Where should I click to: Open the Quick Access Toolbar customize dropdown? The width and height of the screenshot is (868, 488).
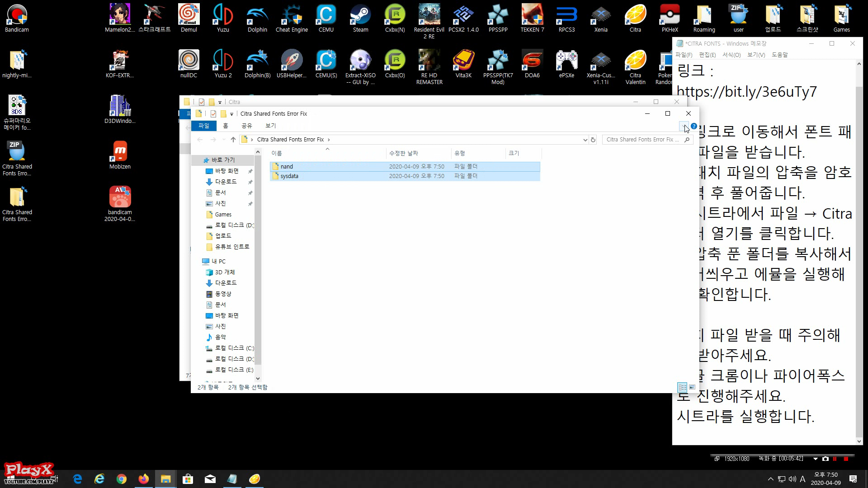pos(231,114)
